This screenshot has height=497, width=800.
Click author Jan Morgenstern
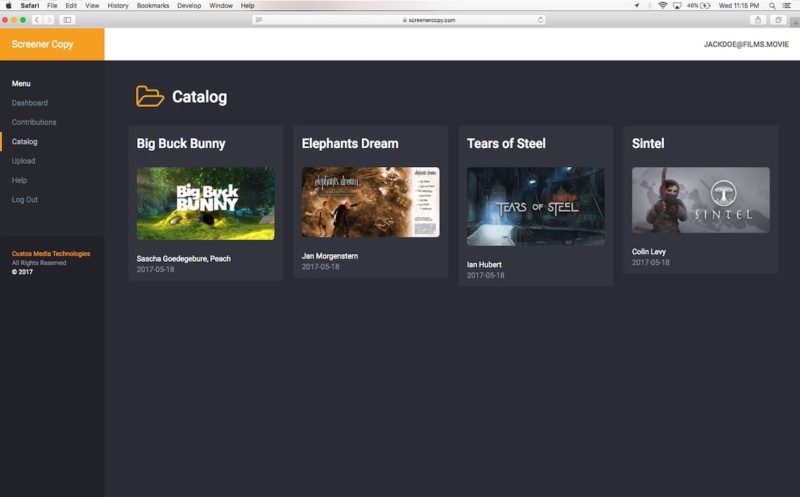(x=330, y=256)
